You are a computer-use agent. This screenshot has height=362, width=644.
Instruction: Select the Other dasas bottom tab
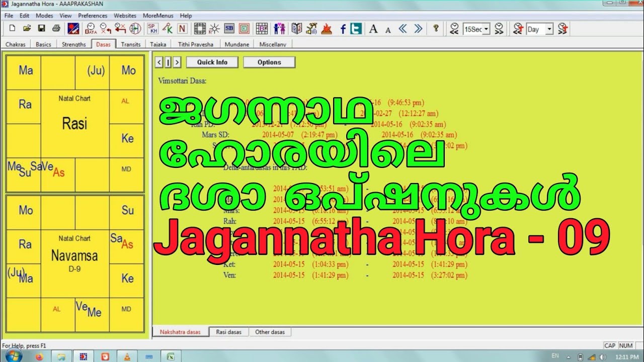270,332
